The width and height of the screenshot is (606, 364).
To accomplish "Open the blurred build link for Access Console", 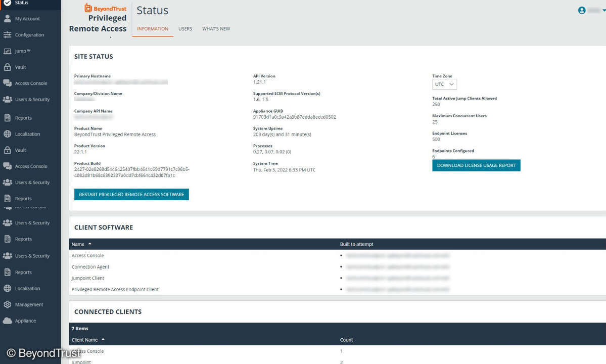I will click(x=398, y=255).
